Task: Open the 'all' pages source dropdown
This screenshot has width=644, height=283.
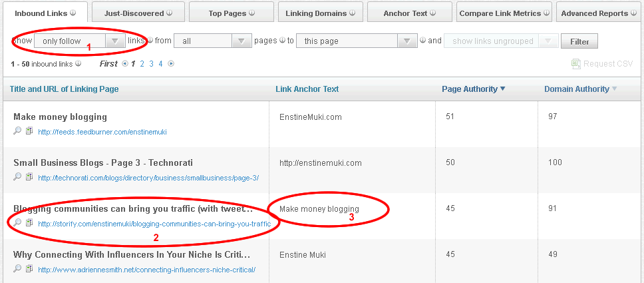Action: click(x=213, y=41)
